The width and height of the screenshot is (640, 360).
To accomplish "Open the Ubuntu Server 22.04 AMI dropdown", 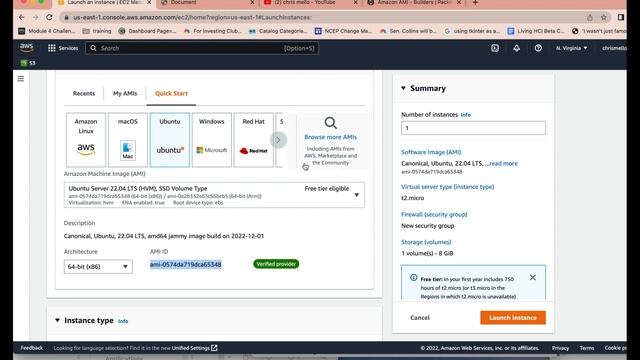I will point(214,195).
